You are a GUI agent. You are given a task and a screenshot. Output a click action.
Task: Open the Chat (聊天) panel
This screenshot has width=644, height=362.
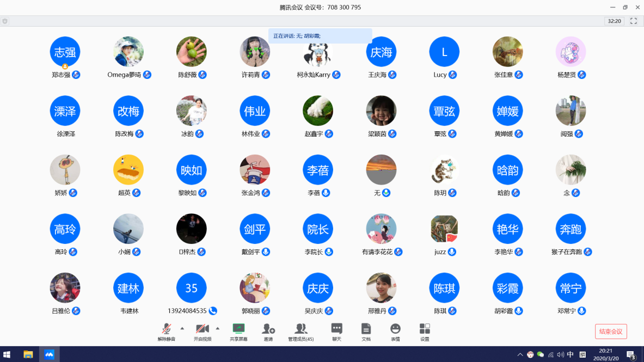pyautogui.click(x=337, y=329)
